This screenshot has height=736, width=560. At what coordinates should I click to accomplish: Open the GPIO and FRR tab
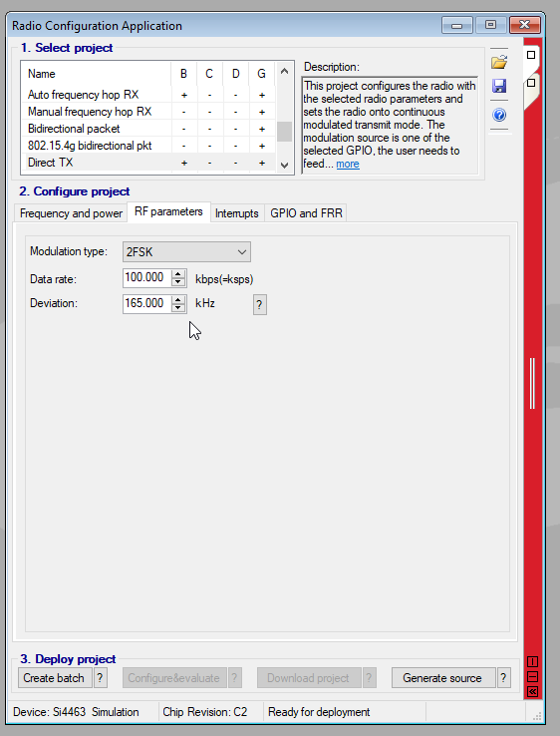coord(306,213)
